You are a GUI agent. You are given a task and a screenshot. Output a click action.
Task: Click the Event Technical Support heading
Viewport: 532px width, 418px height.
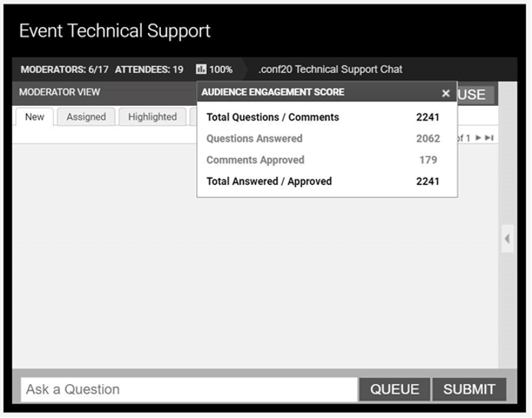point(115,31)
